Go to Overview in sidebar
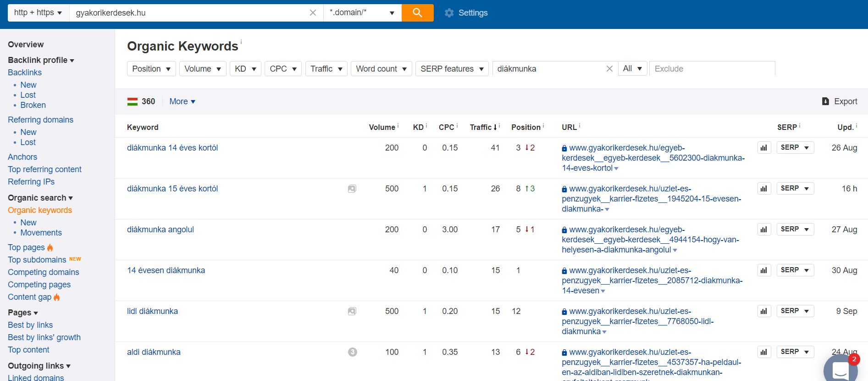The width and height of the screenshot is (868, 381). coord(26,45)
